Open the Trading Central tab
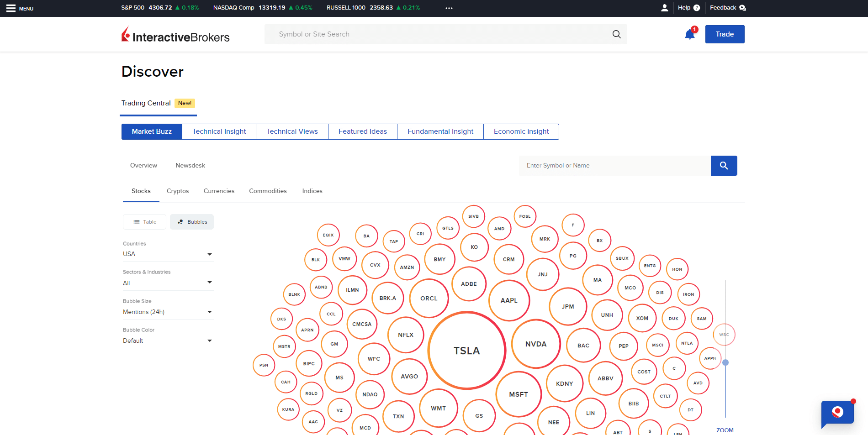 (159, 103)
